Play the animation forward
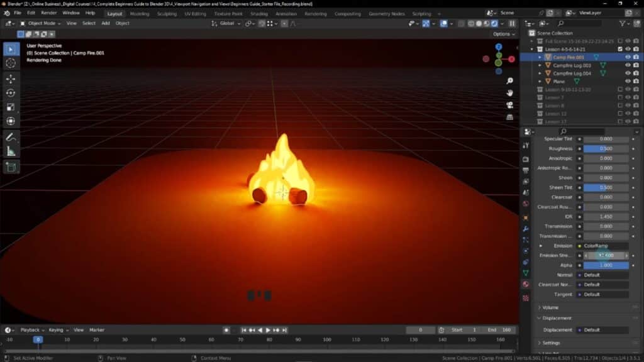Viewport: 644px width, 362px height. (268, 330)
